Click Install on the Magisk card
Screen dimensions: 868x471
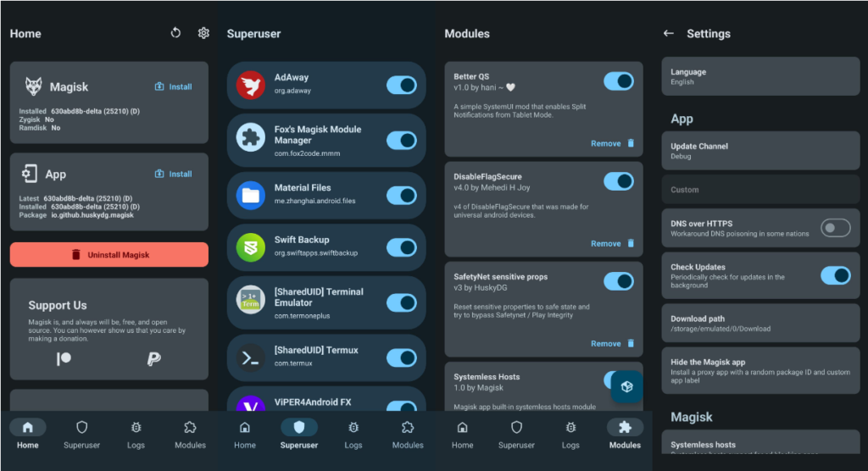173,86
